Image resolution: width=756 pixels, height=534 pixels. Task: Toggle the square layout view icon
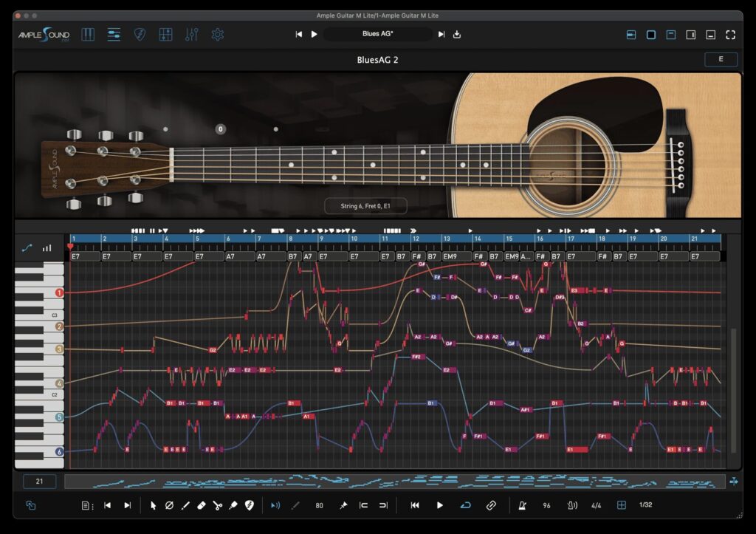click(x=651, y=35)
